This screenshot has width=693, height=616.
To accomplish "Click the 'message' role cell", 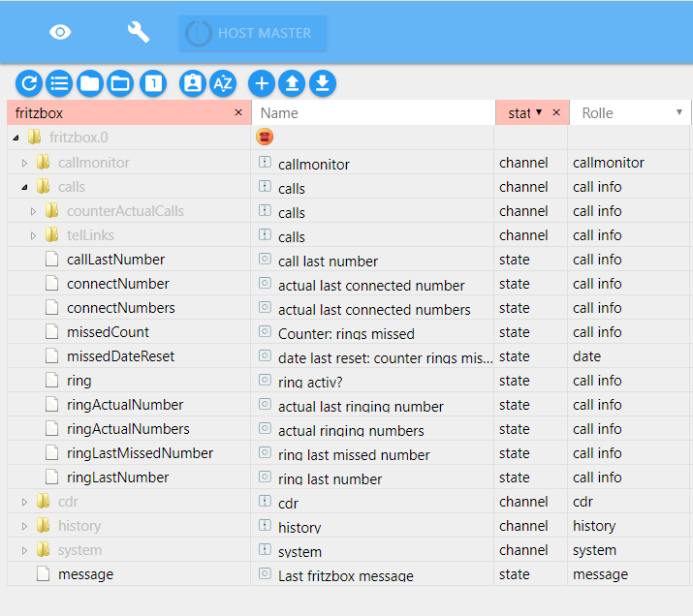I will [600, 574].
